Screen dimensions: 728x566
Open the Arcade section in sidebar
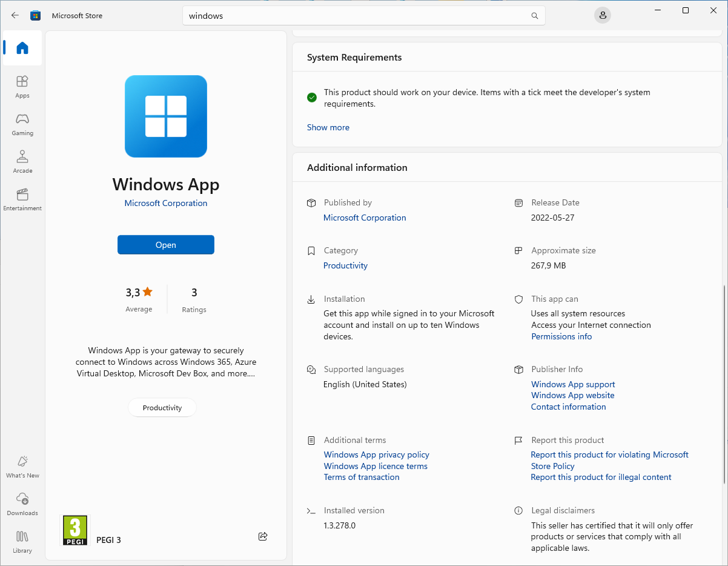tap(22, 162)
